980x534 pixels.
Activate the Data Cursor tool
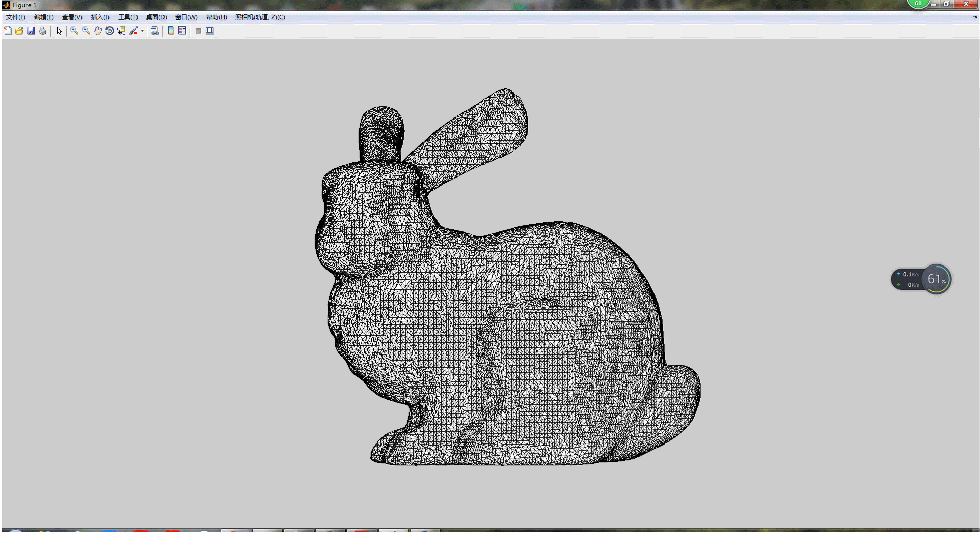(121, 31)
